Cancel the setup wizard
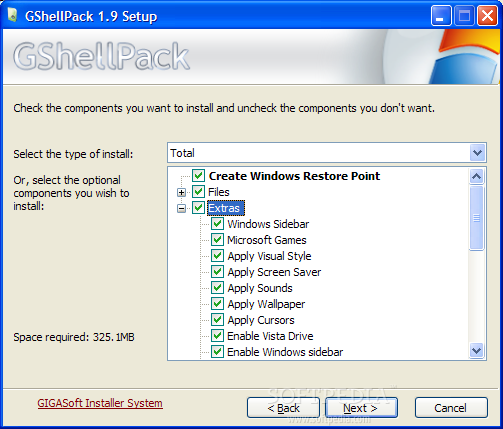503x429 pixels. click(x=451, y=408)
